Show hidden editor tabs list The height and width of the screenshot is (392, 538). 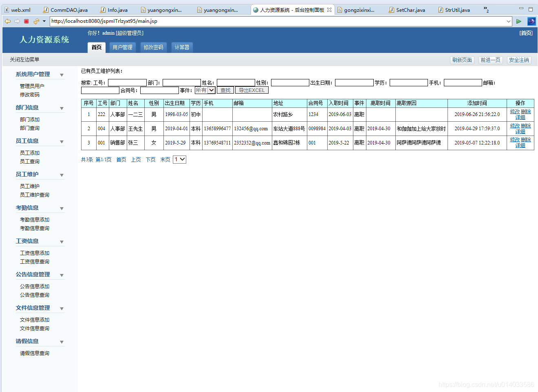486,9
